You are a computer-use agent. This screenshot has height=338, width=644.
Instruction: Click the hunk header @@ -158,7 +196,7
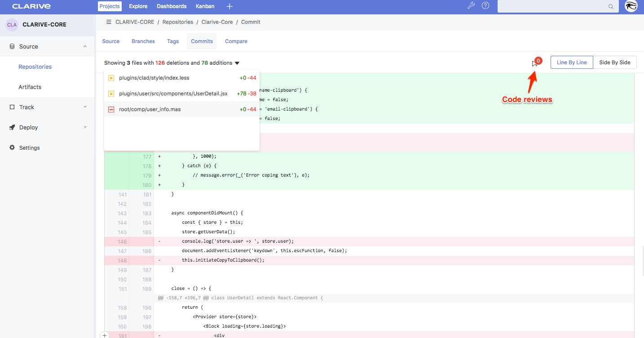[x=241, y=298]
